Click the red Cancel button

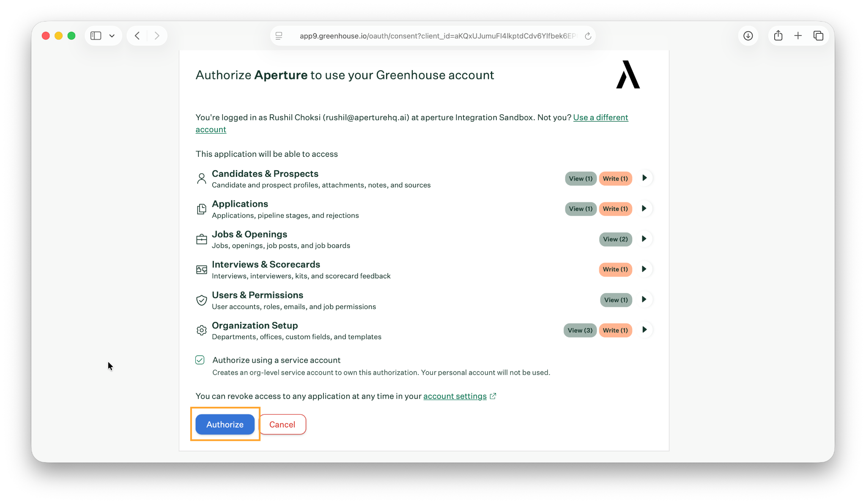click(282, 424)
